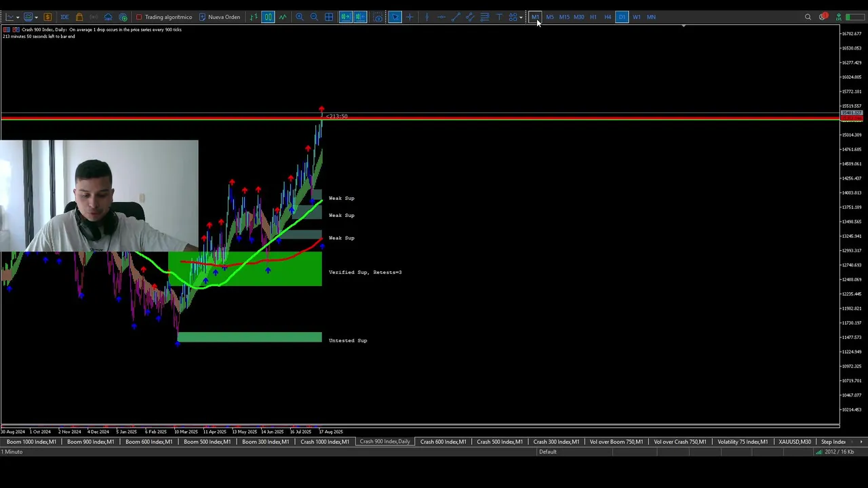868x488 pixels.
Task: Open the new chart icon
Action: (10, 17)
